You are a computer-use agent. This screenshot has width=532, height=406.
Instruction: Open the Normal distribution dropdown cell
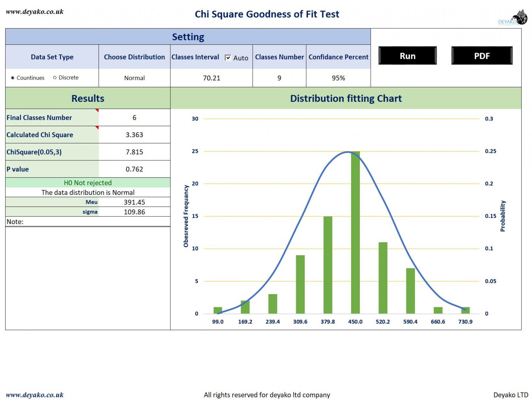tap(134, 78)
